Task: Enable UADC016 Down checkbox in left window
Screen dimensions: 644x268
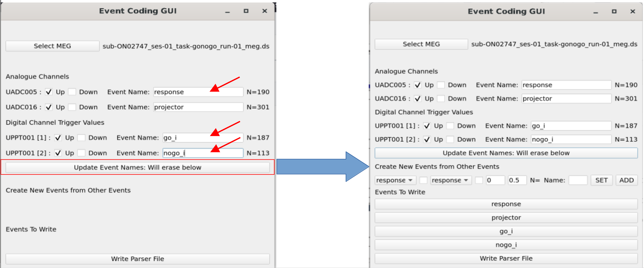Action: pyautogui.click(x=72, y=107)
